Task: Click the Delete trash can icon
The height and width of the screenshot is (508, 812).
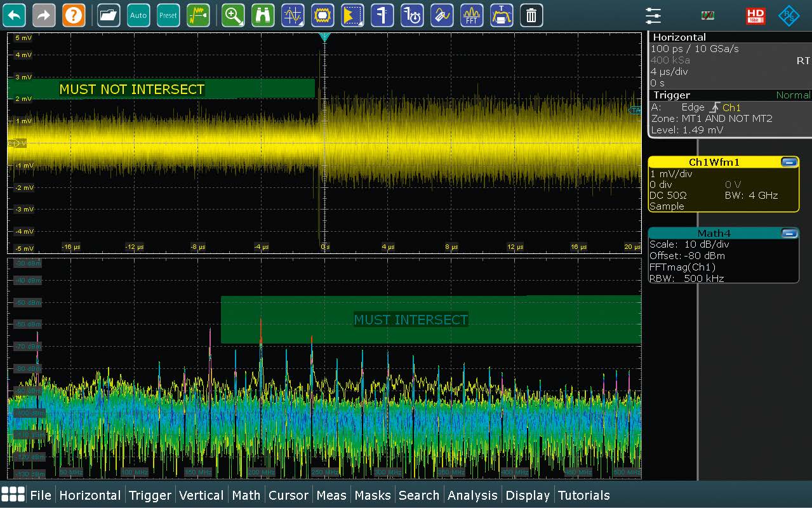Action: point(531,15)
